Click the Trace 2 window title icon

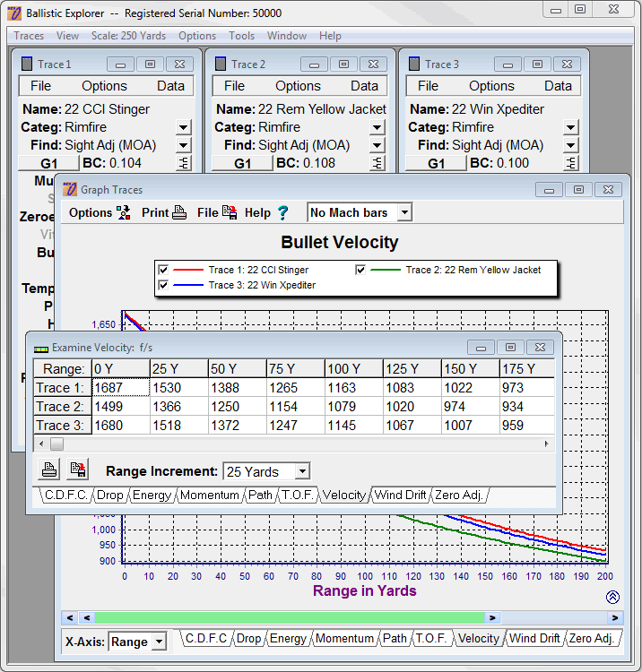coord(221,64)
